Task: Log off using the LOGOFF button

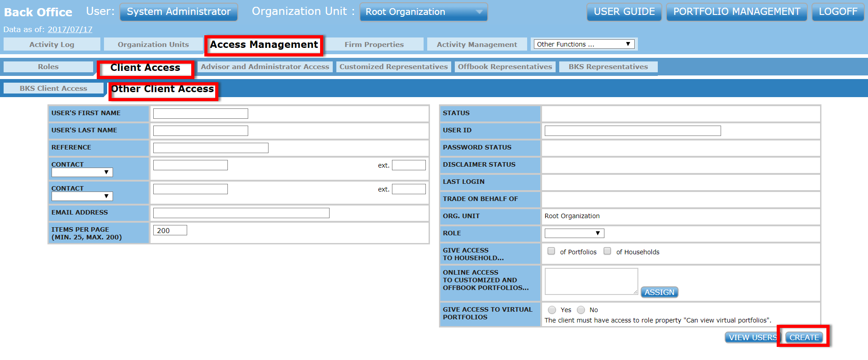Action: pyautogui.click(x=838, y=12)
